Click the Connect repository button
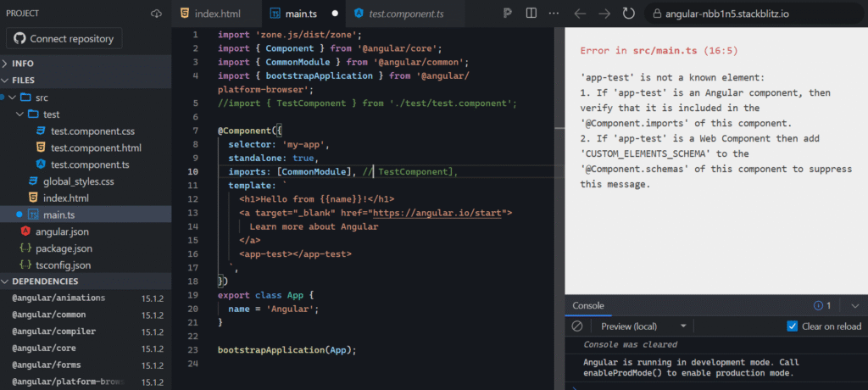This screenshot has height=390, width=868. (x=64, y=39)
